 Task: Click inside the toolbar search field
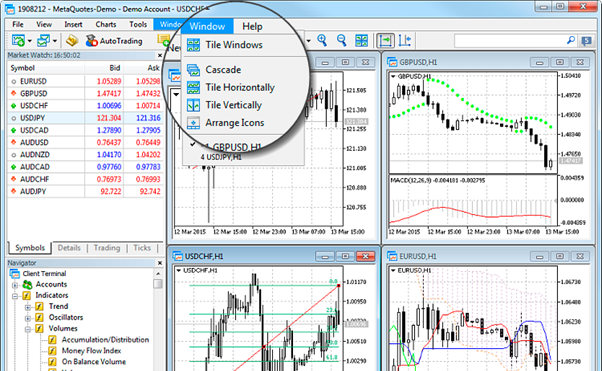click(x=511, y=40)
